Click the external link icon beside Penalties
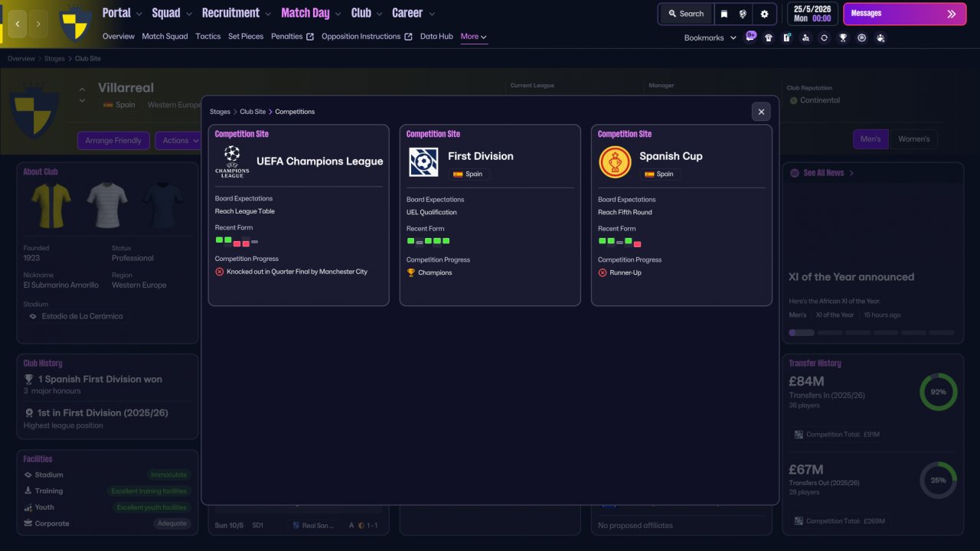The width and height of the screenshot is (980, 551). coord(310,37)
